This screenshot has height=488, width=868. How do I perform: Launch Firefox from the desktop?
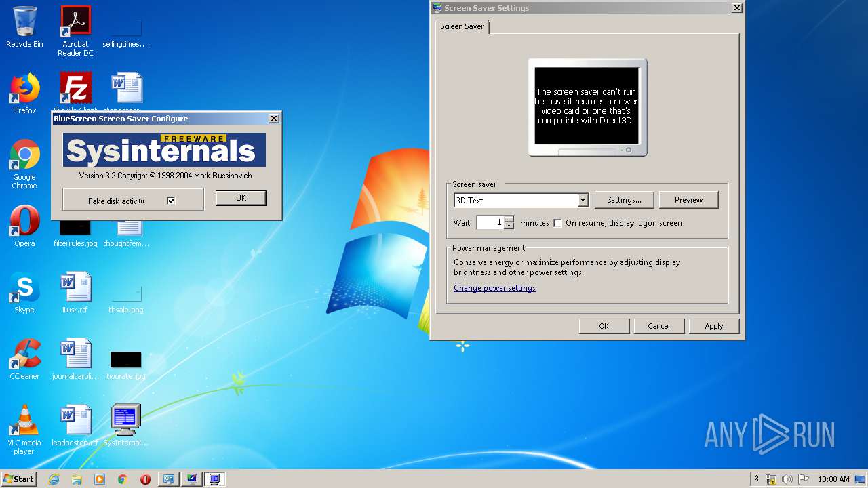(x=24, y=94)
